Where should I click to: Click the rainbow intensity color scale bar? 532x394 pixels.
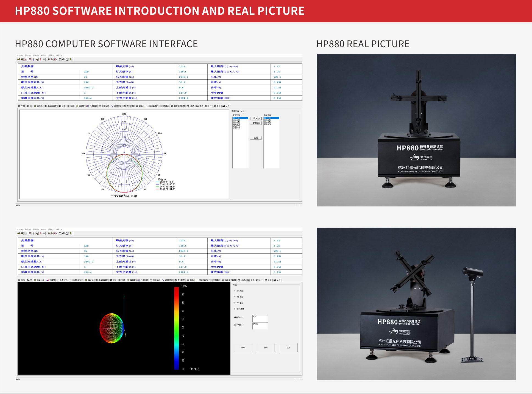(x=177, y=328)
